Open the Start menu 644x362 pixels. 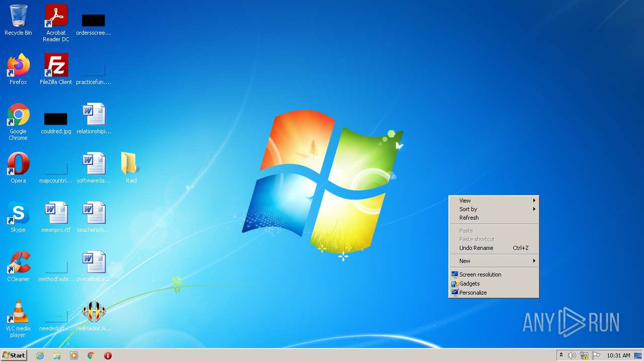(14, 355)
